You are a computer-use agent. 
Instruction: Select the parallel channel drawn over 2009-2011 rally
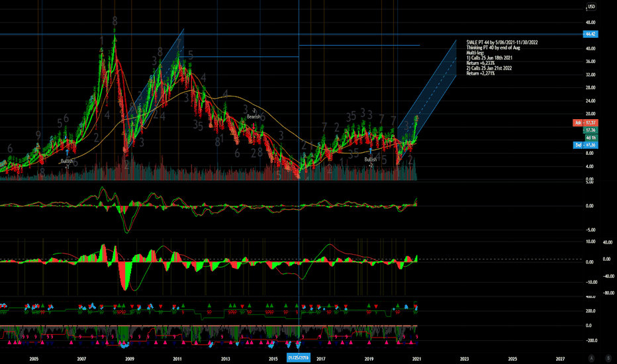(155, 89)
